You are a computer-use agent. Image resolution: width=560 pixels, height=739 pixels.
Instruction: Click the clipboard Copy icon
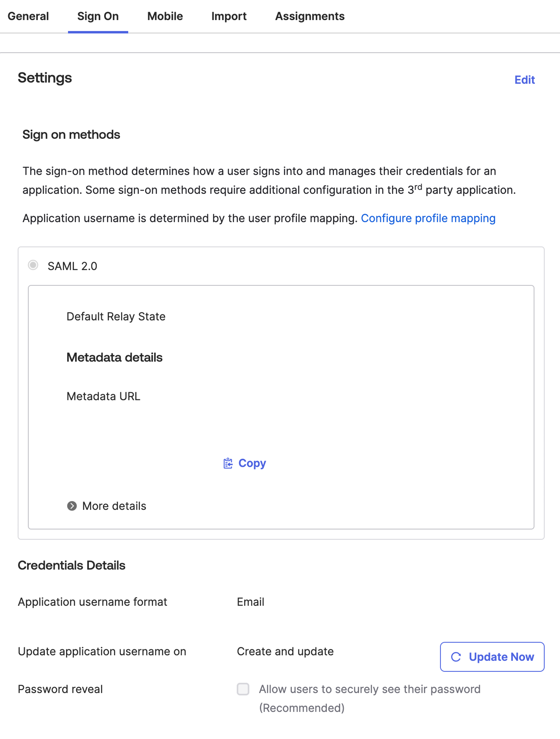pos(228,463)
